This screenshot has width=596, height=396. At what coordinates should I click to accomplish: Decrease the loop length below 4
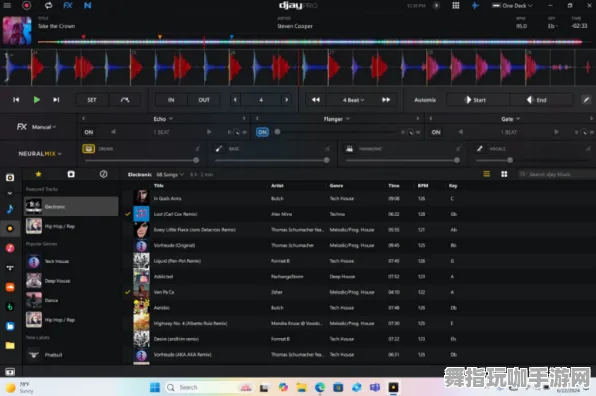tap(235, 100)
